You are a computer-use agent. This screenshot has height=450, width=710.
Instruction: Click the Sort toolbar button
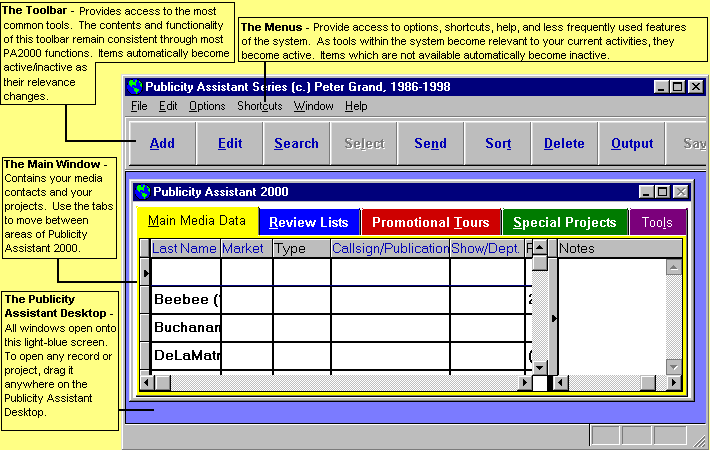click(498, 144)
